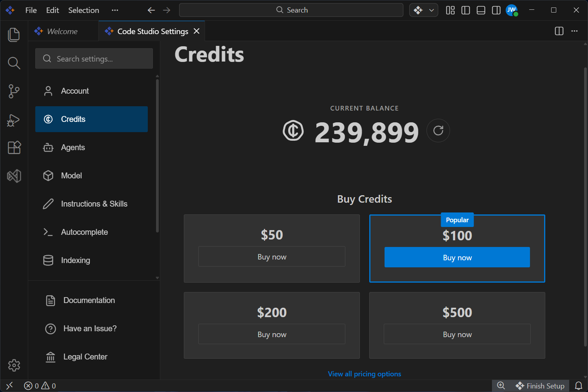The width and height of the screenshot is (588, 392).
Task: Show errors and warnings count
Action: [x=40, y=386]
